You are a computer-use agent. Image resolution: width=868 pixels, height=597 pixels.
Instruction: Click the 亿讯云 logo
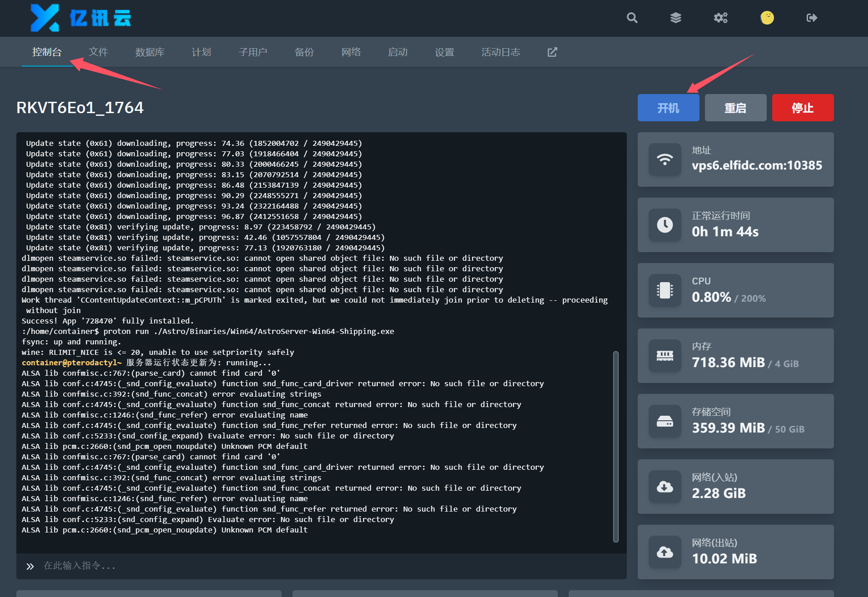click(80, 18)
